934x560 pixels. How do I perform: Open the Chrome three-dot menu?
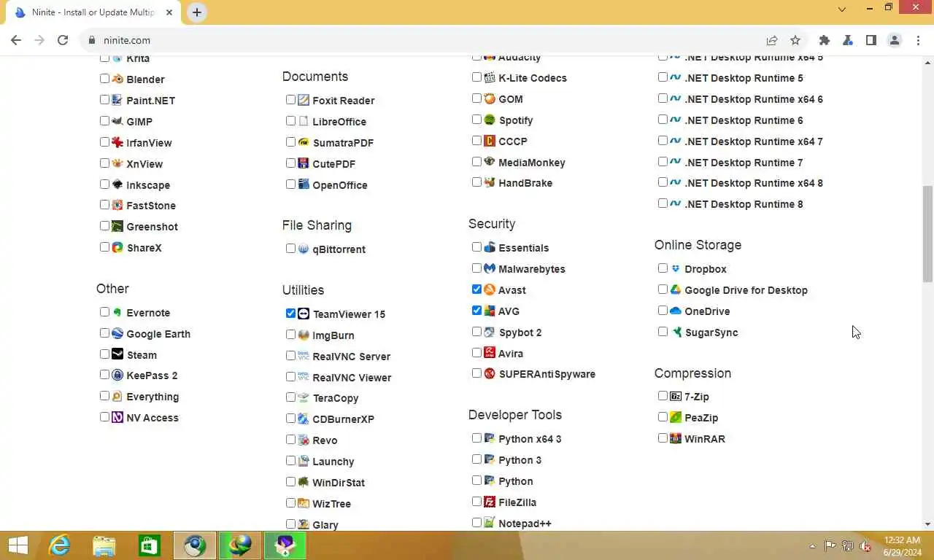(918, 40)
